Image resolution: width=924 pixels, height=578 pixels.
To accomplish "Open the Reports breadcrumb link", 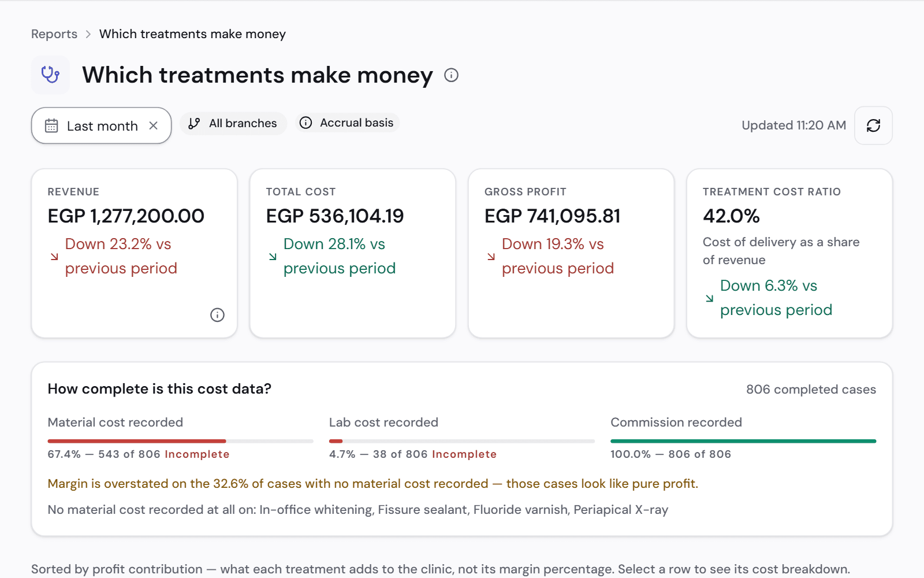I will pos(54,34).
